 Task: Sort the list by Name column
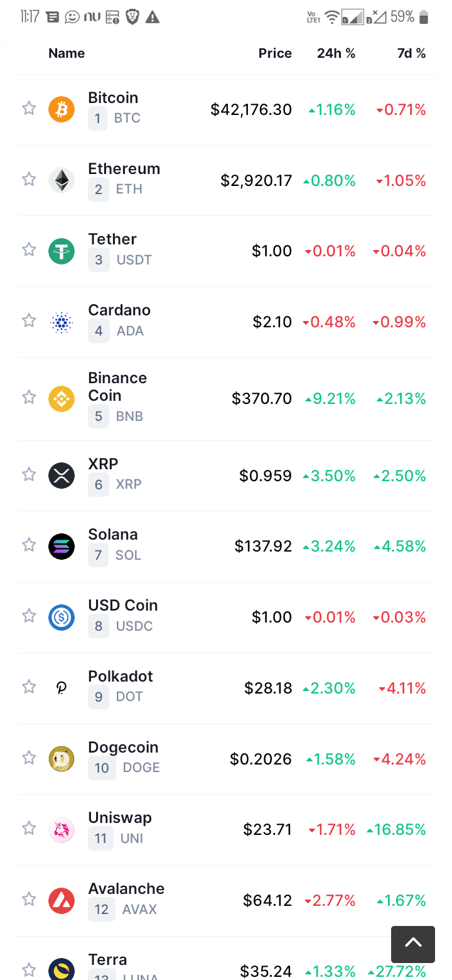[x=67, y=53]
